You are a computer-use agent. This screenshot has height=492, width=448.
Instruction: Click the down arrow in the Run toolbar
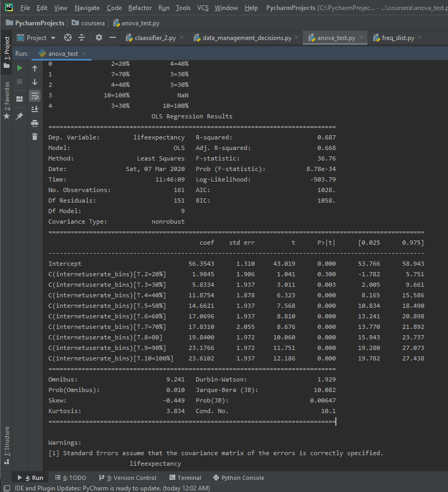35,82
